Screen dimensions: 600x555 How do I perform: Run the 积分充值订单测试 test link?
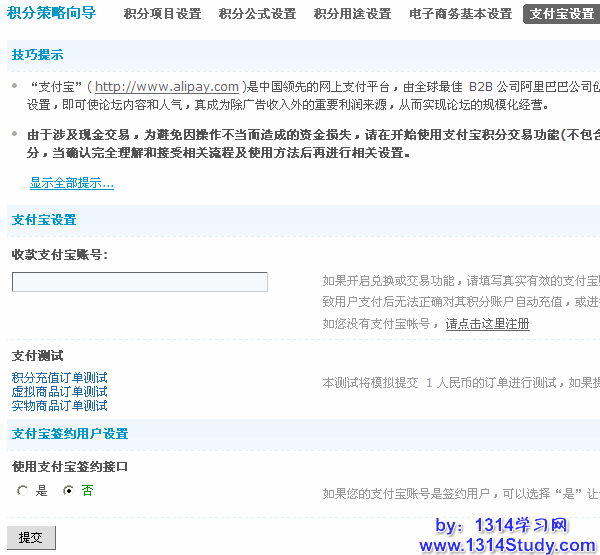tap(59, 378)
